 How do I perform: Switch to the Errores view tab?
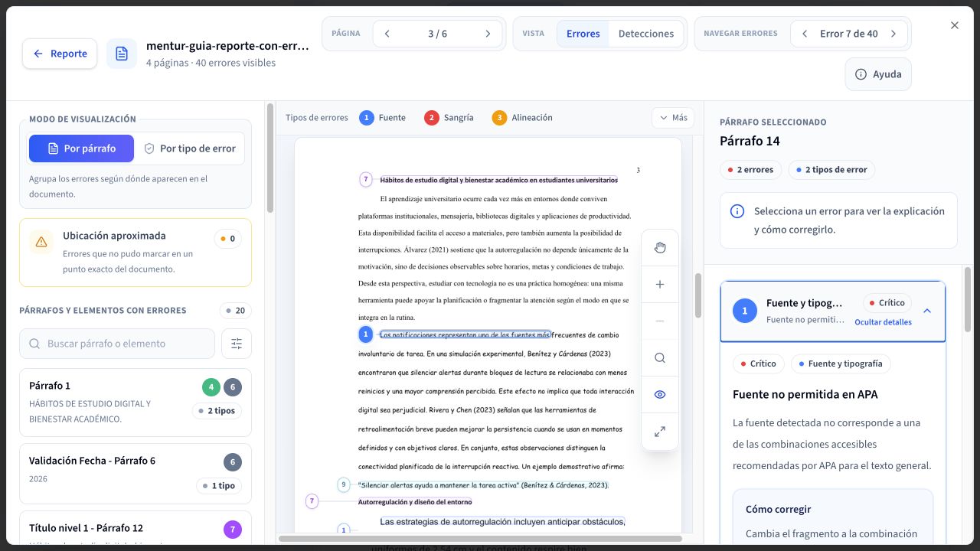pyautogui.click(x=583, y=34)
